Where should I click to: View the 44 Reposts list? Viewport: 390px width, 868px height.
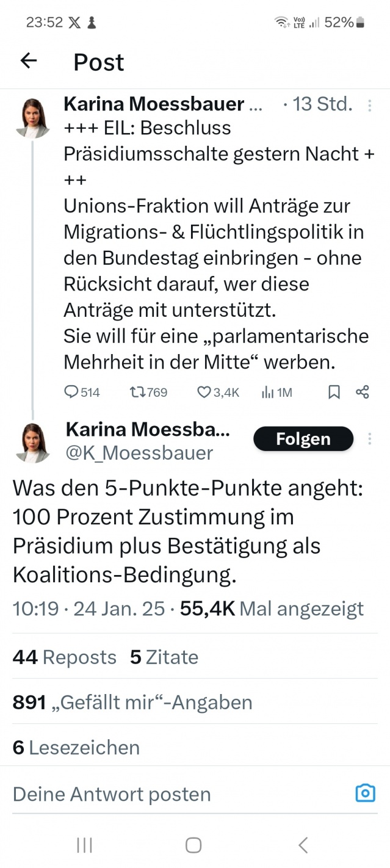[64, 657]
